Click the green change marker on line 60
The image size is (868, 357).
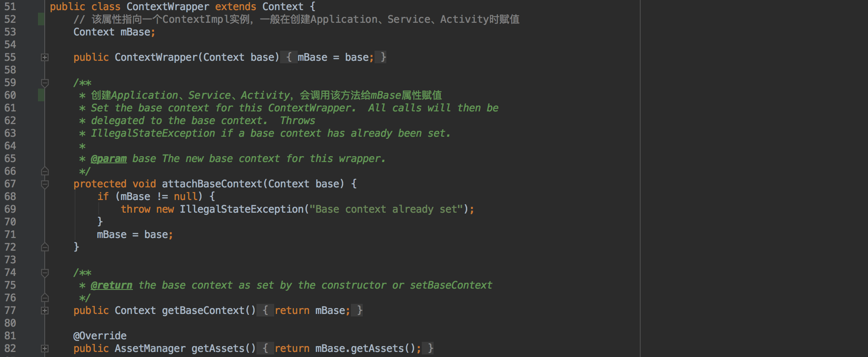coord(41,95)
